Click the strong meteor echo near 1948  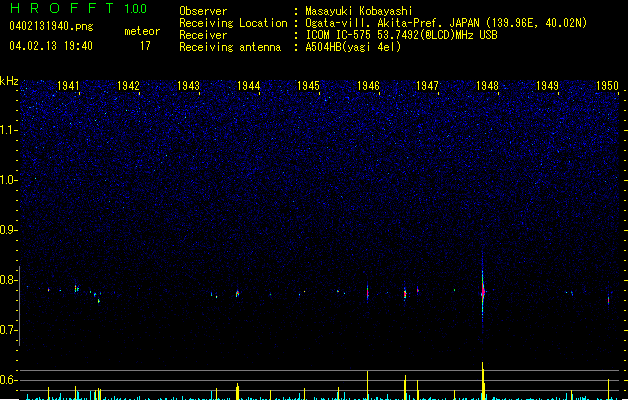483,292
